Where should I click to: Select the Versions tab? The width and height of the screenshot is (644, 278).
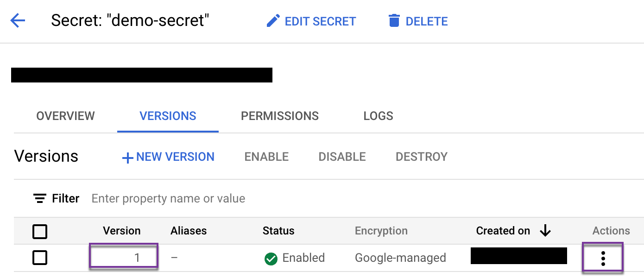point(168,116)
